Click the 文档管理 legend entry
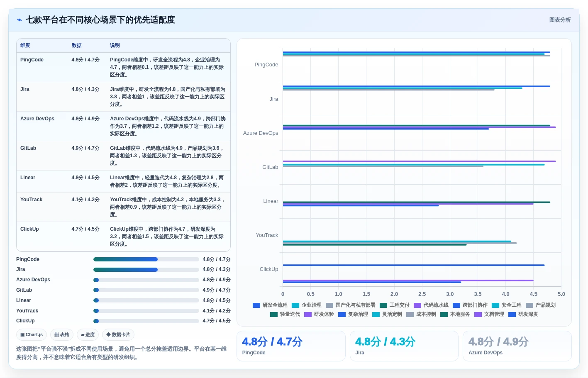 coord(489,314)
